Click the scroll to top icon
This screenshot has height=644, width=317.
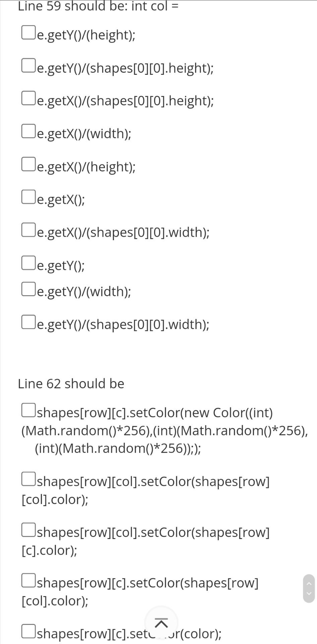[x=161, y=623]
